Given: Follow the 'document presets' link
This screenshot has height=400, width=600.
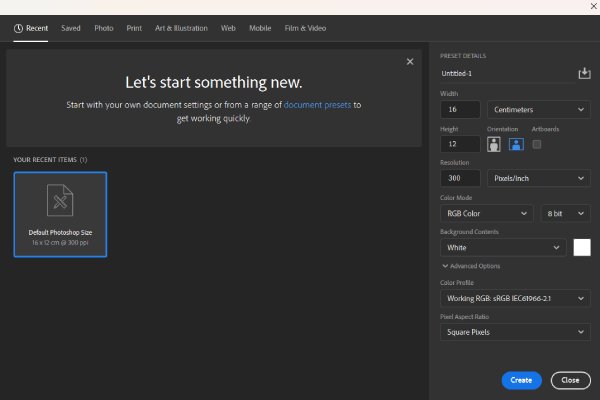Looking at the screenshot, I should tap(316, 104).
